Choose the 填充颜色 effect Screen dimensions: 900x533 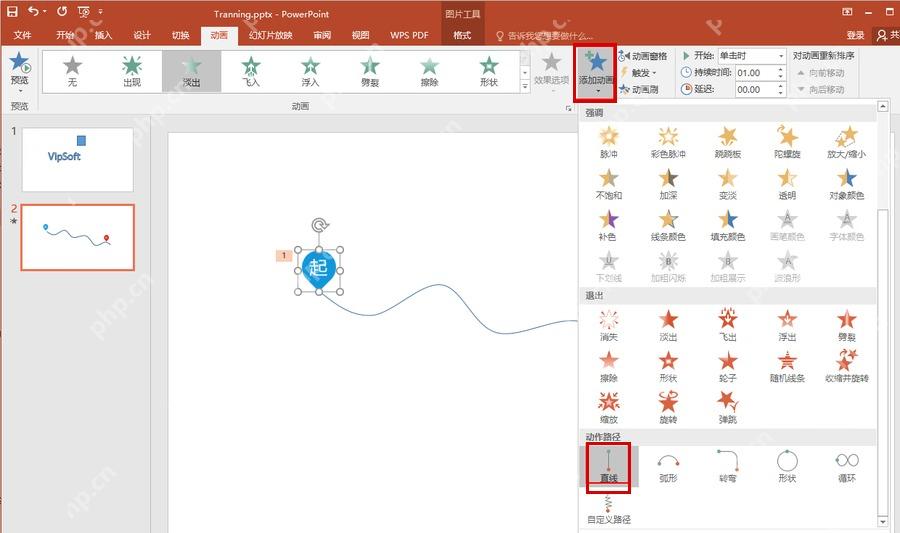tap(728, 225)
